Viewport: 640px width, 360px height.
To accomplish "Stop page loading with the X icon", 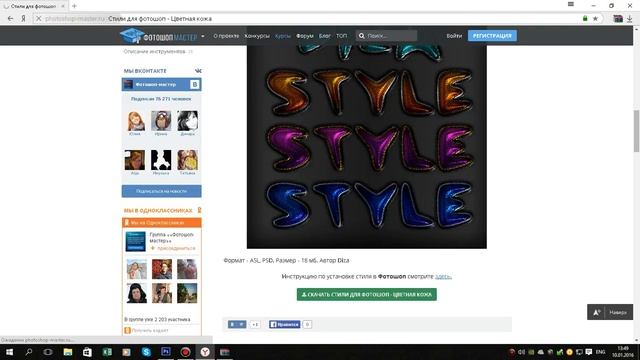I will pos(38,18).
